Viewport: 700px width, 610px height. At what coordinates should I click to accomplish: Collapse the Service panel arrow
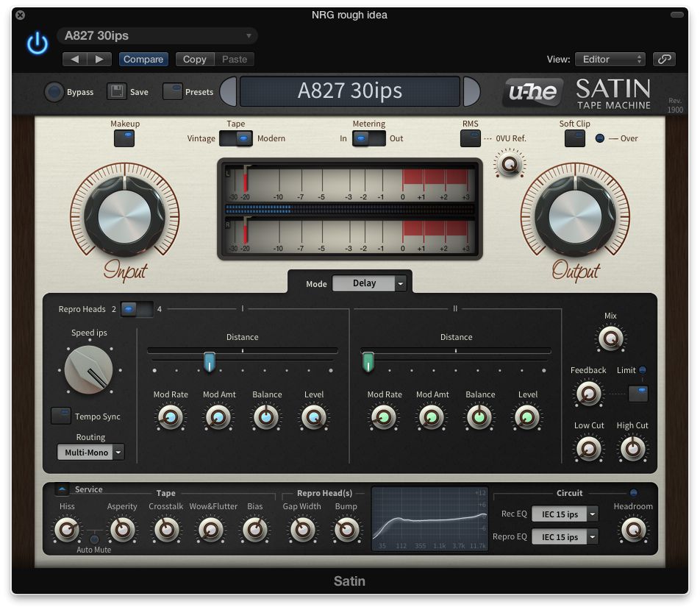coord(62,489)
